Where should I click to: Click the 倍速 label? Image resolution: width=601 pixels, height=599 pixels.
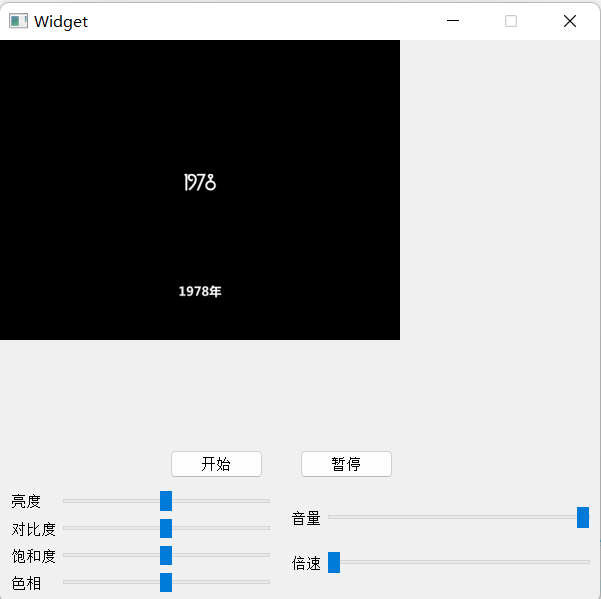(x=306, y=563)
